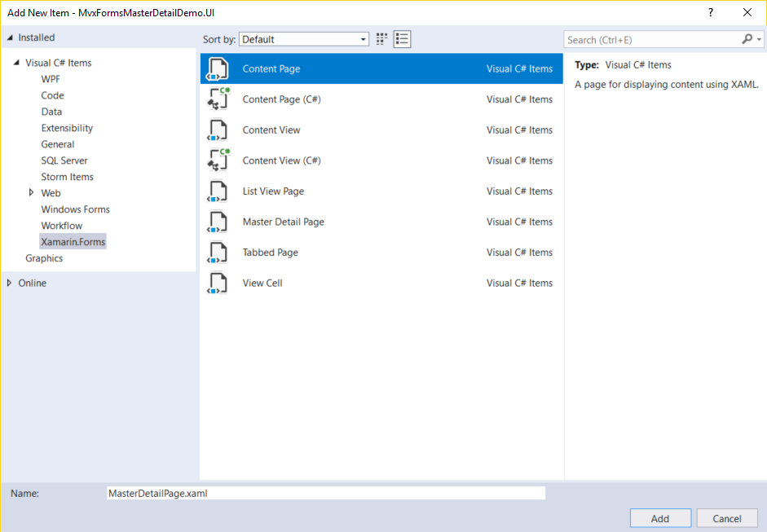Select the Windows Forms category
The width and height of the screenshot is (767, 532).
point(75,209)
